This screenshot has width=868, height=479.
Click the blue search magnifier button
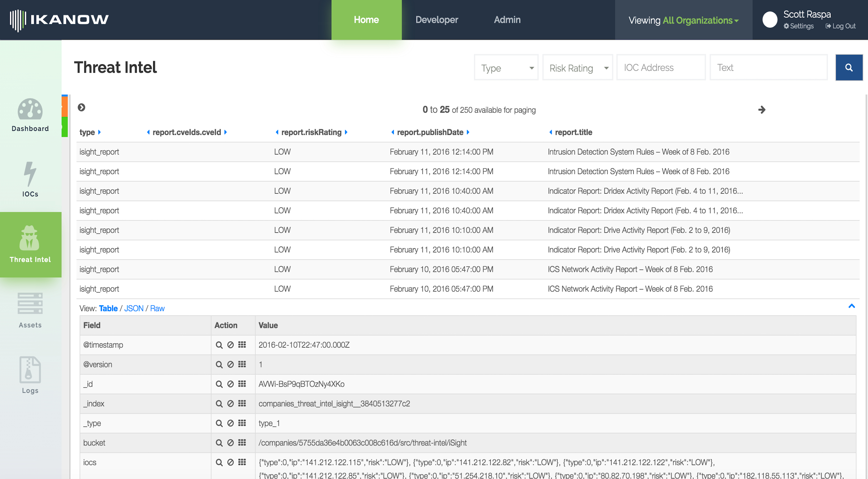tap(849, 67)
